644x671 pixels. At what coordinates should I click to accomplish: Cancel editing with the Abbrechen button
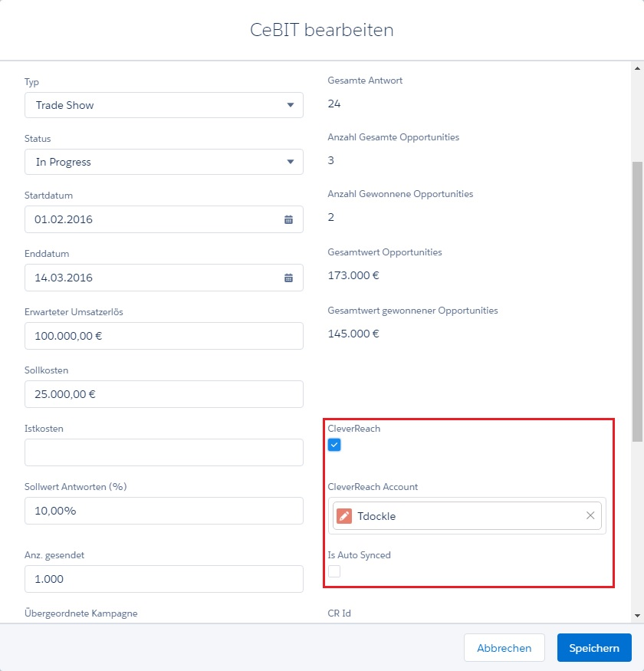(x=504, y=648)
